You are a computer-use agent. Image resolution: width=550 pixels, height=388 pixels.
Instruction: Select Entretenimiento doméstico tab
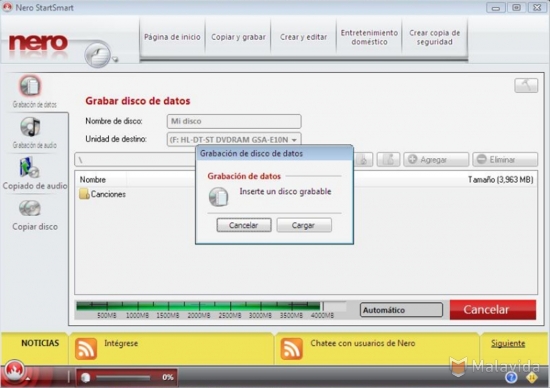[369, 37]
